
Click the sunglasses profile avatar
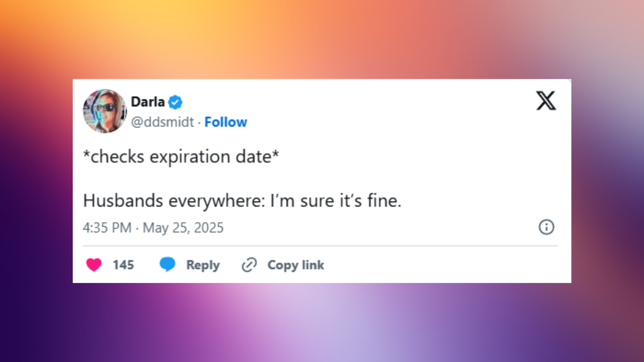pos(105,111)
